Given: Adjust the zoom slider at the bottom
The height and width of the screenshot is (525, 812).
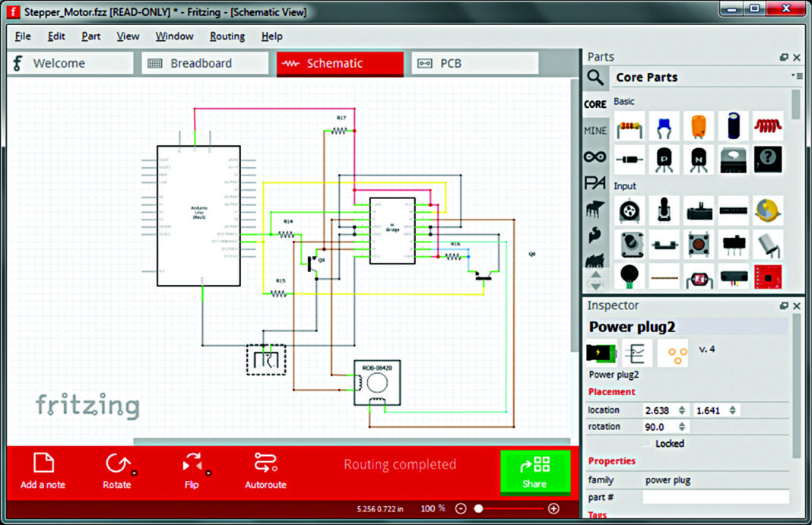Looking at the screenshot, I should pos(478,508).
